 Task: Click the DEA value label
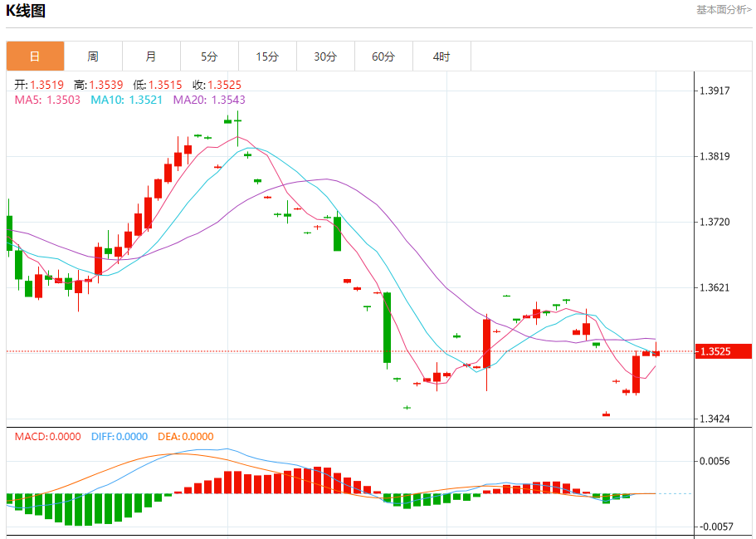186,437
